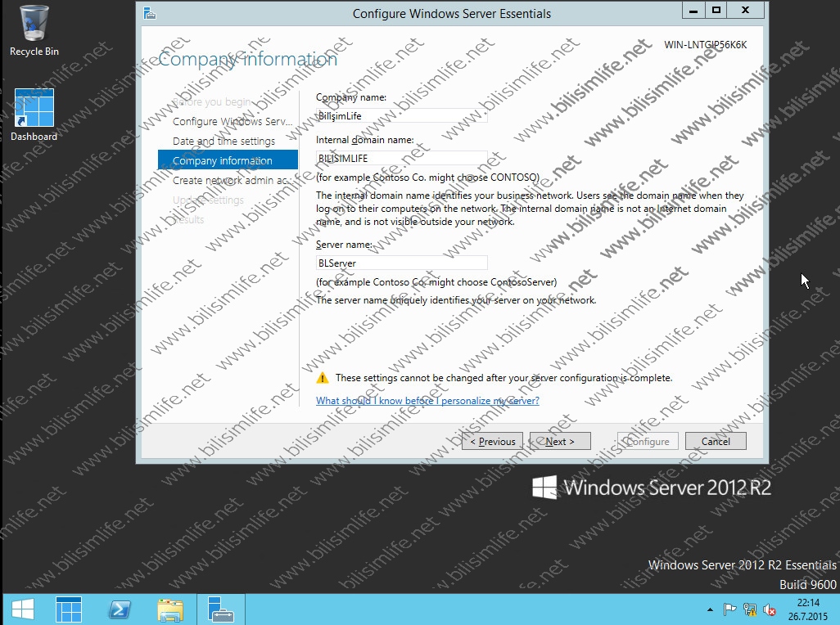The height and width of the screenshot is (625, 840).
Task: Open the Recycle Bin desktop icon
Action: click(34, 30)
